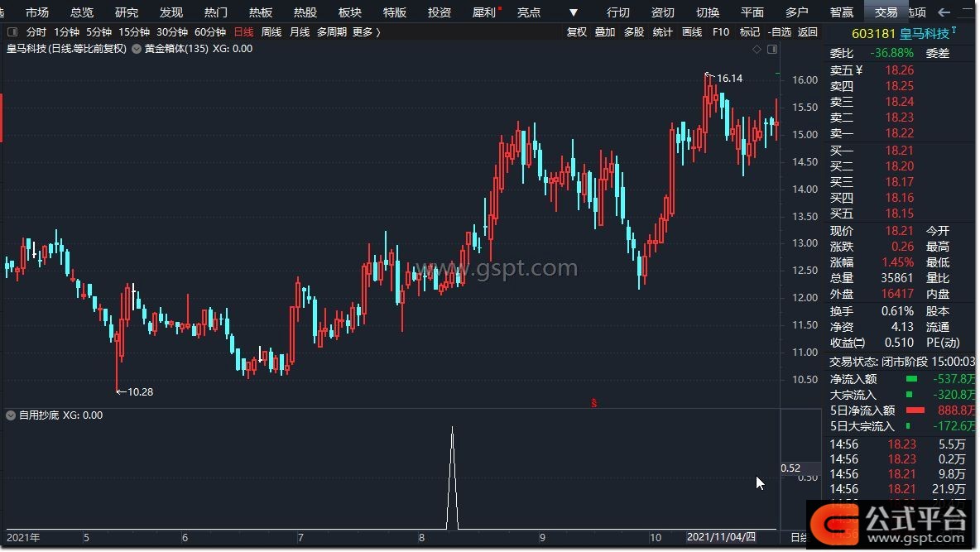Screen dimensions: 980x552
Task: Click the 总量 value 35861
Action: (x=897, y=277)
